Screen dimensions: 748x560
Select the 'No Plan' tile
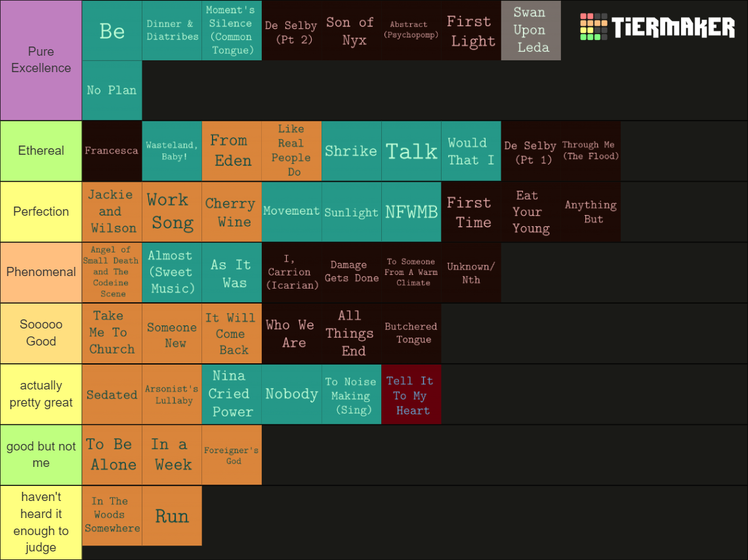112,90
